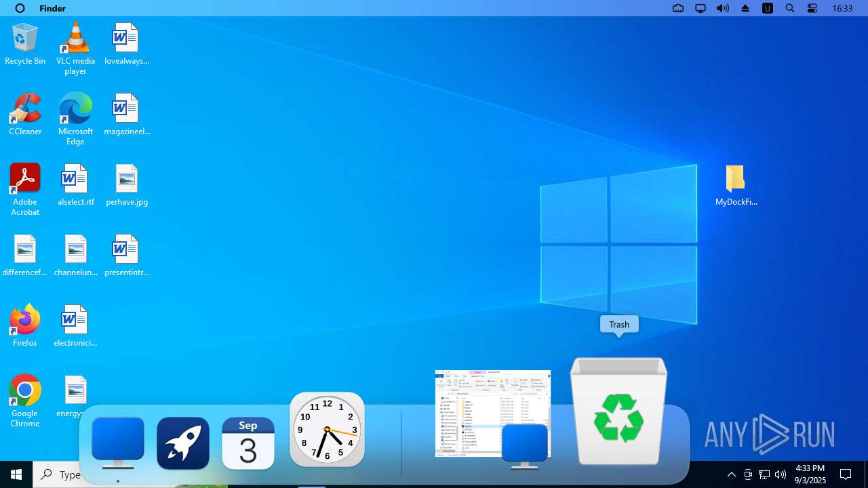Click the Finder monitor icon in dock
Image resolution: width=868 pixels, height=488 pixels.
118,443
